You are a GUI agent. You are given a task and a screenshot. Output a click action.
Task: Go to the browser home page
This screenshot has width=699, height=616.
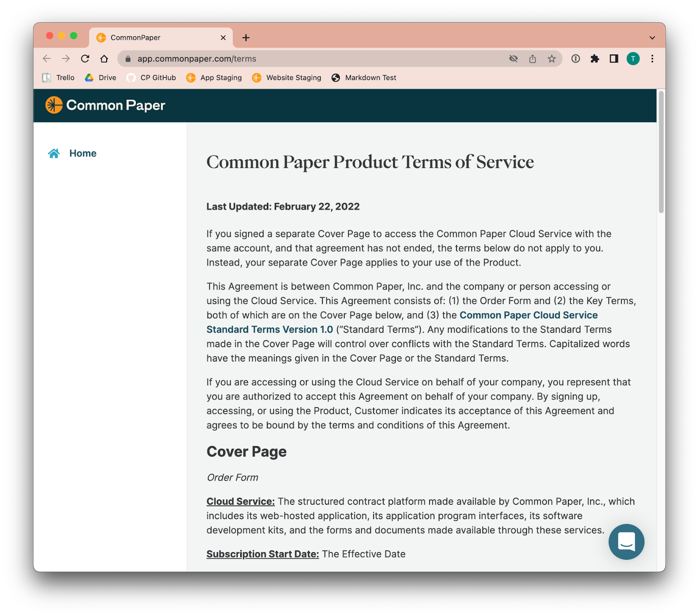point(104,59)
